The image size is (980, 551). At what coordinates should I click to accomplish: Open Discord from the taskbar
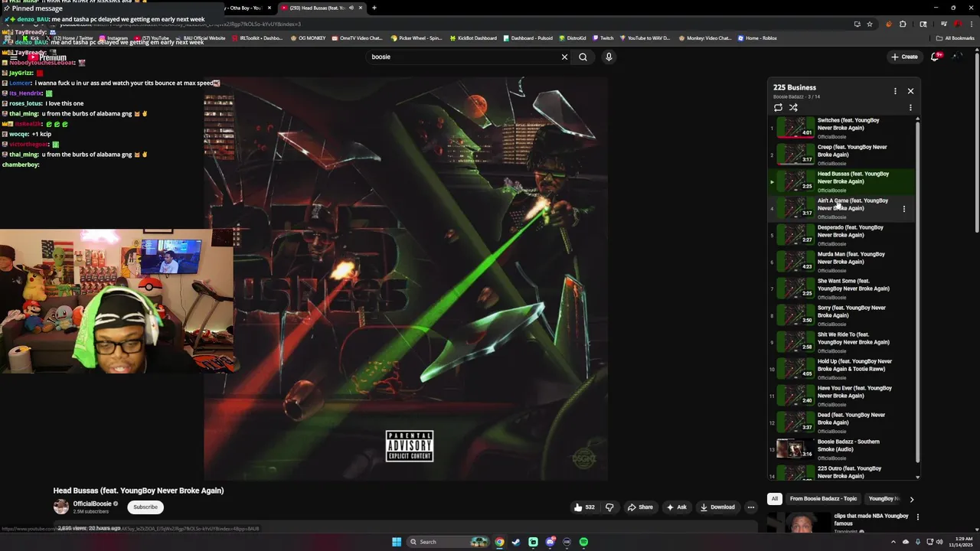click(550, 542)
